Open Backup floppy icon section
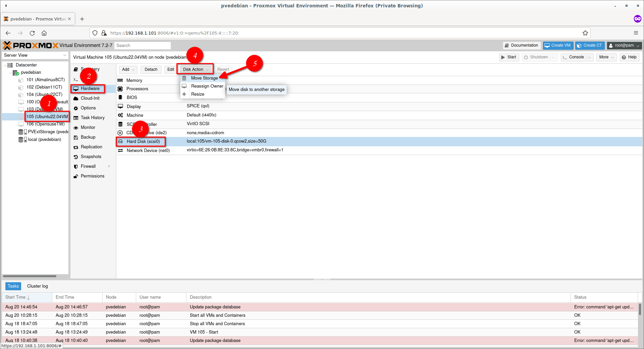 click(76, 137)
